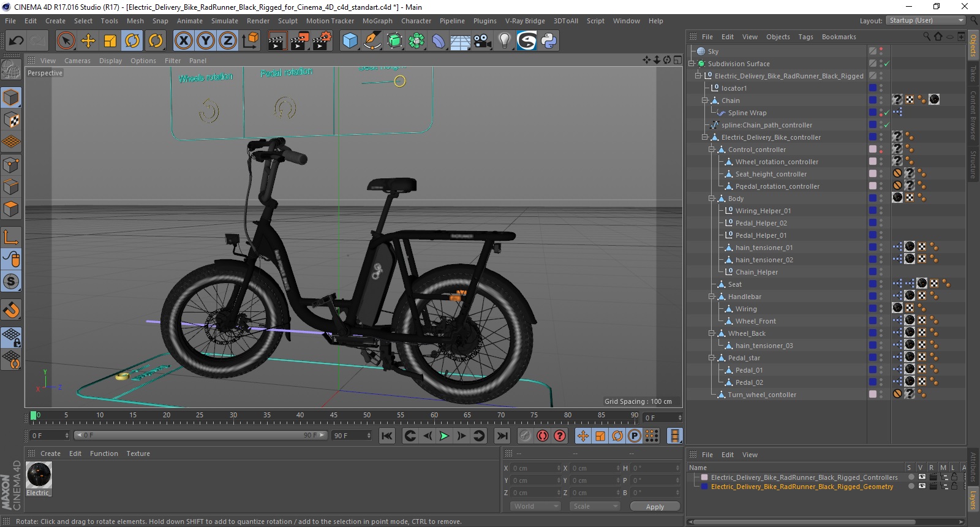The image size is (980, 527).
Task: Open Function menu in Material Manager
Action: click(104, 453)
